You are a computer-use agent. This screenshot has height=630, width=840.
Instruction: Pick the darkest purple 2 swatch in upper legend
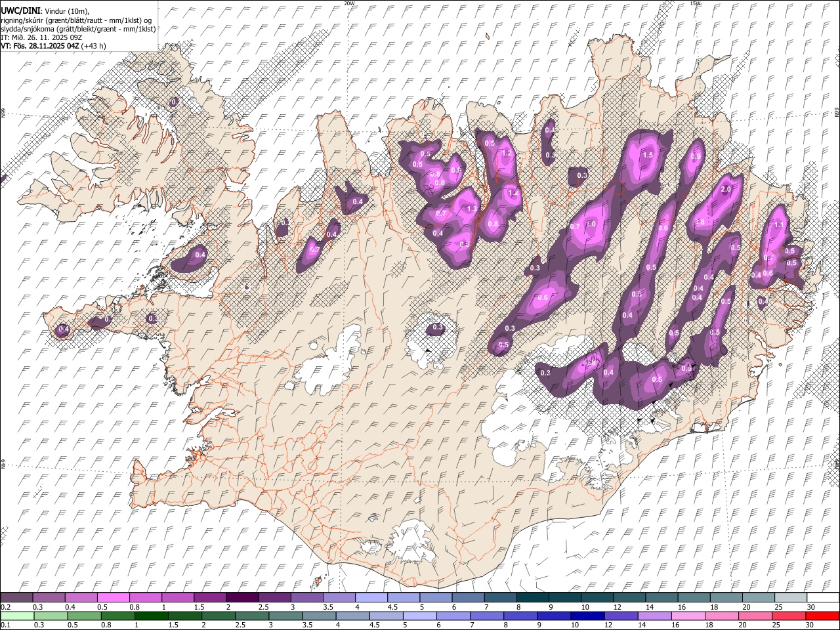tap(241, 598)
